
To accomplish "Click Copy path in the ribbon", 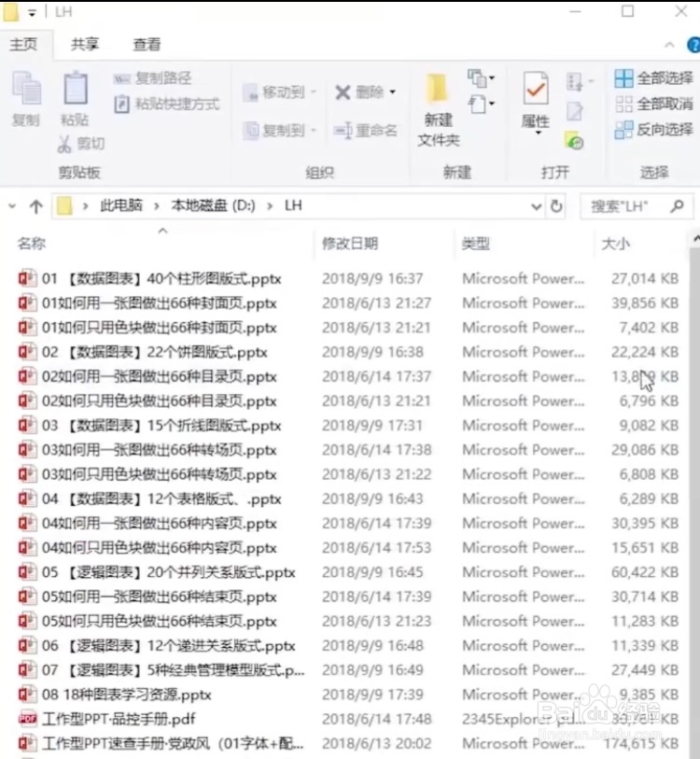I will (x=153, y=77).
